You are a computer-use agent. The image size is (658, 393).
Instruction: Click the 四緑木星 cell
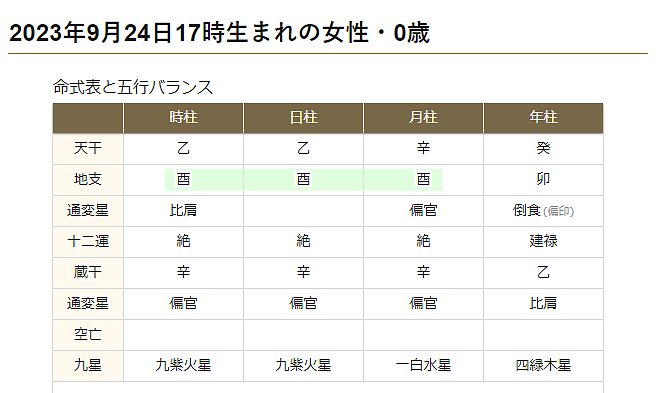[x=543, y=366]
